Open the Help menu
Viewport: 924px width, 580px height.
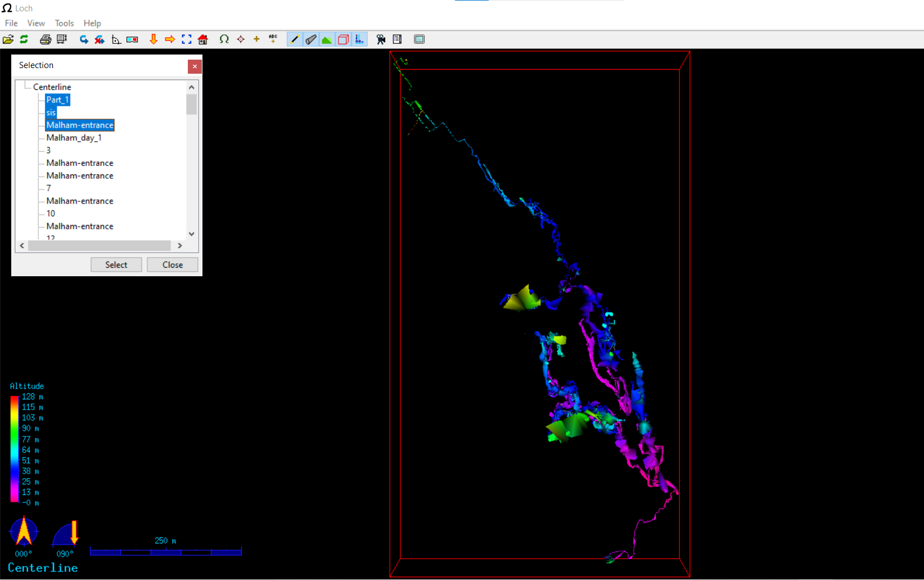click(x=92, y=23)
